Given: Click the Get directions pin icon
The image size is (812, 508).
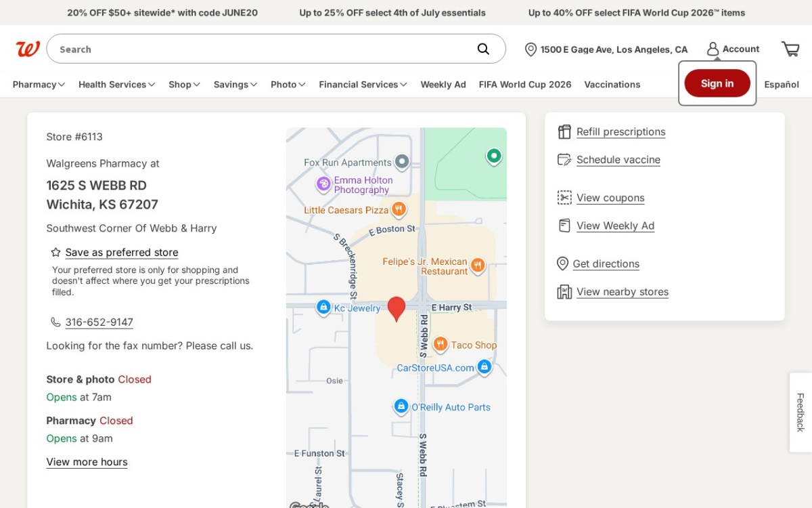Looking at the screenshot, I should (x=562, y=263).
